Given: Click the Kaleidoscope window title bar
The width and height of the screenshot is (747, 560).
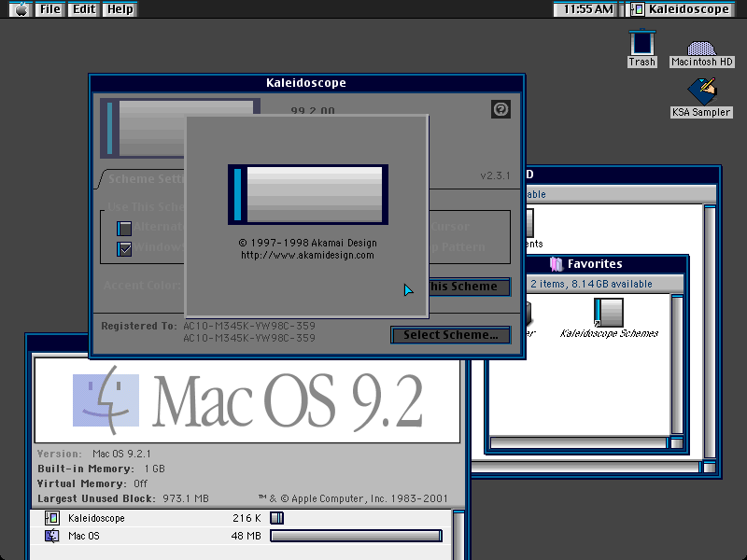Looking at the screenshot, I should [x=307, y=83].
